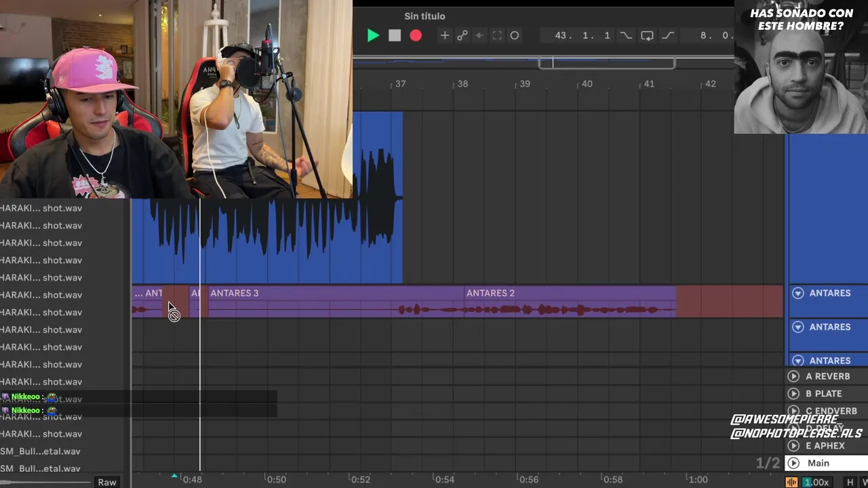Toggle the Punch-Out switch icon
868x488 pixels.
click(x=668, y=35)
